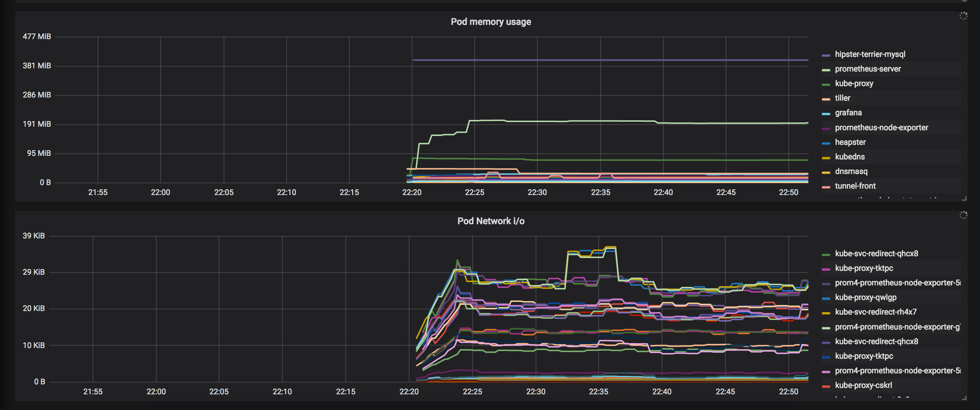Click the yellow kubedns color swatch
Image resolution: width=980 pixels, height=410 pixels.
(x=825, y=158)
